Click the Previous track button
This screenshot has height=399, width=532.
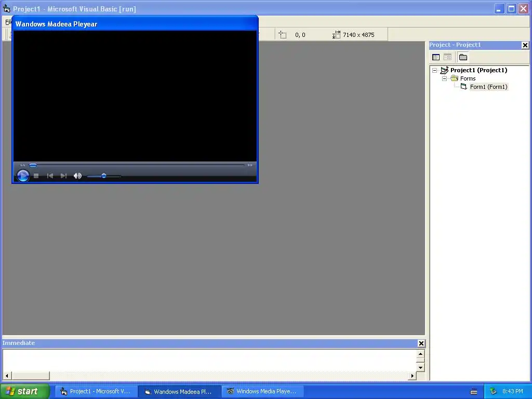tap(50, 176)
